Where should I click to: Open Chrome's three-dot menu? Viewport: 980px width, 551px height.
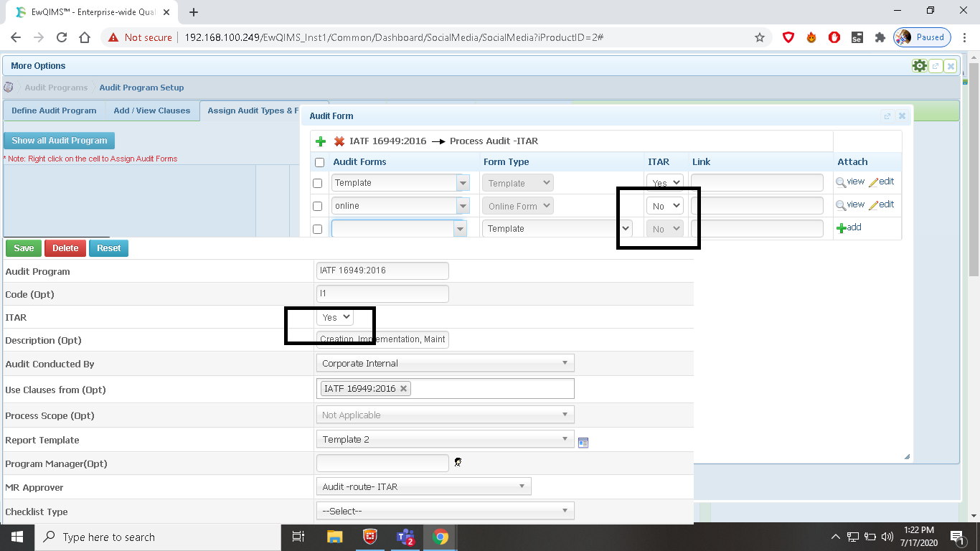965,37
